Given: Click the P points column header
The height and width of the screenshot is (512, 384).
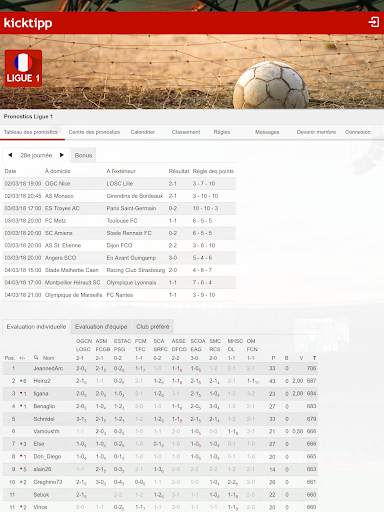Looking at the screenshot, I should click(x=273, y=358).
